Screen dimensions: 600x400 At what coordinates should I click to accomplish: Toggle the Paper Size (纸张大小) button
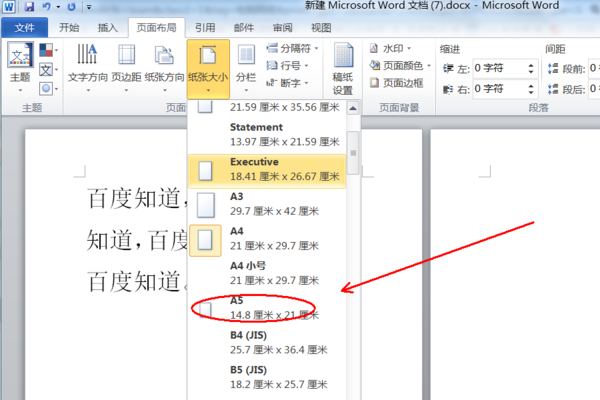point(208,69)
